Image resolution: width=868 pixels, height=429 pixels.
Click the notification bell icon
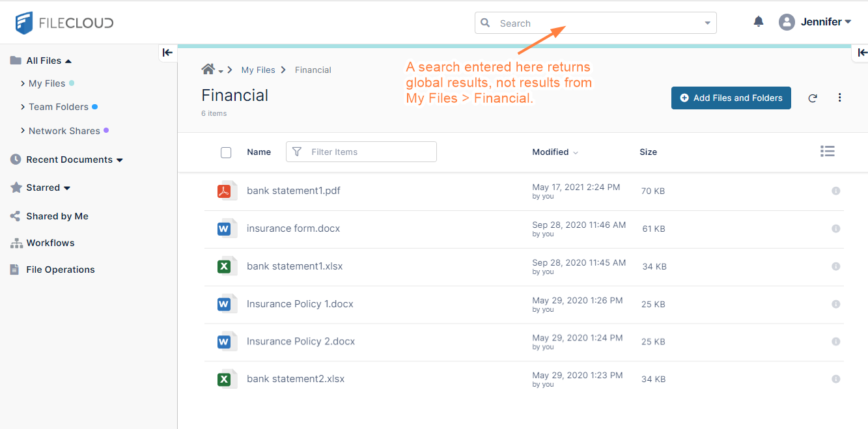pos(758,22)
